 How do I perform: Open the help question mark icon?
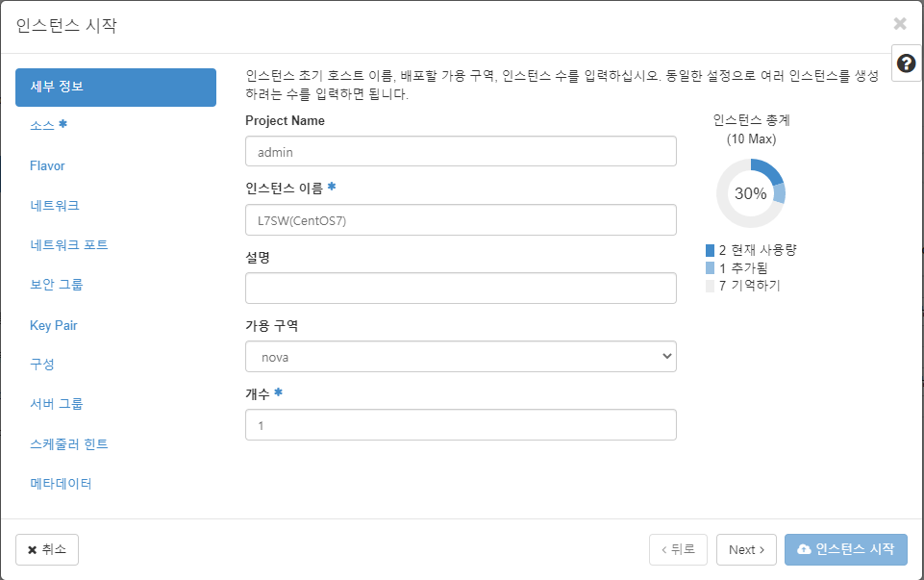pyautogui.click(x=906, y=63)
